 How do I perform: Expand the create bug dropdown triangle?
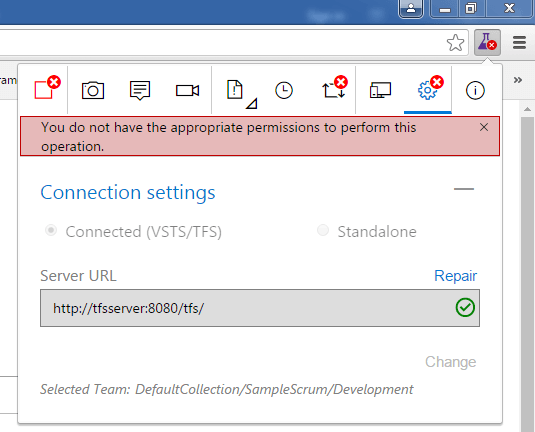[252, 104]
